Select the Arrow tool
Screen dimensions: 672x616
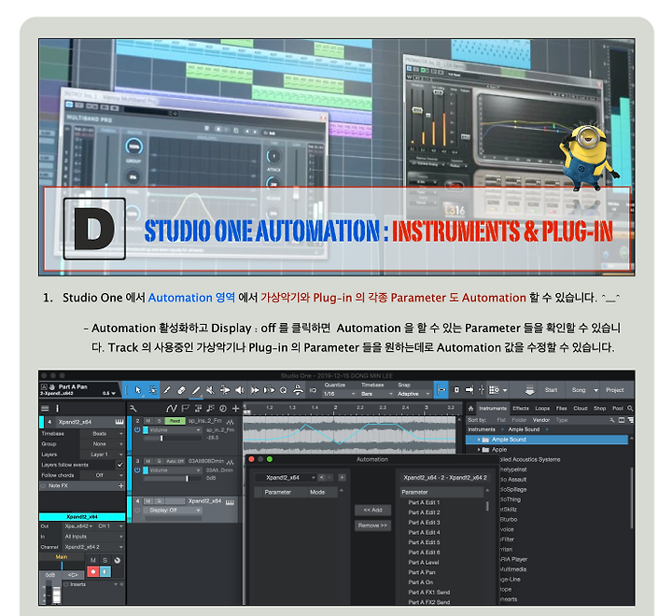pos(138,390)
